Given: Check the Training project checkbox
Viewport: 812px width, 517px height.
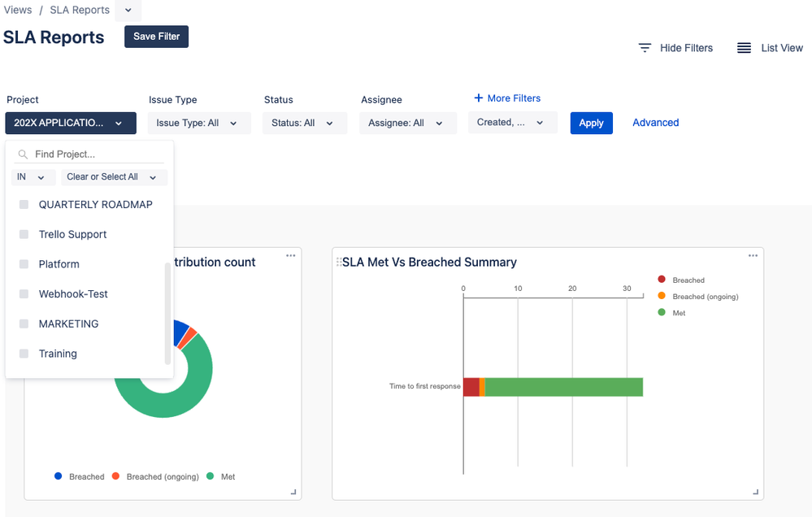Looking at the screenshot, I should [x=23, y=353].
